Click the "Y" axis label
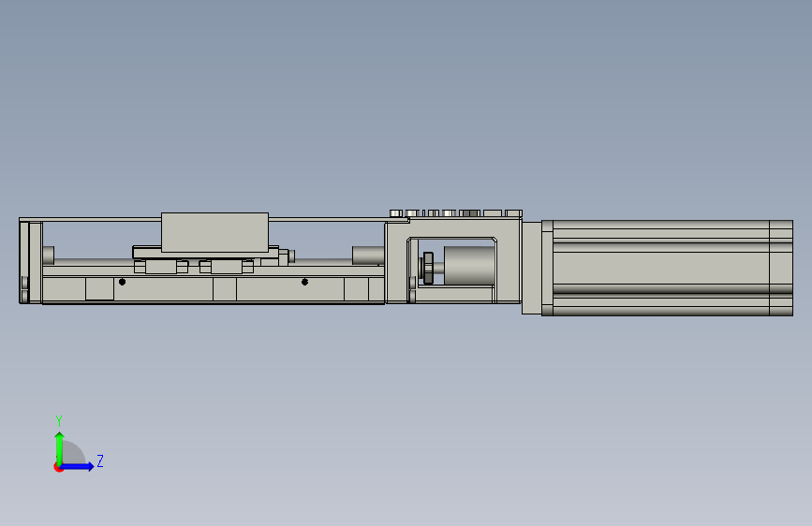 point(59,420)
